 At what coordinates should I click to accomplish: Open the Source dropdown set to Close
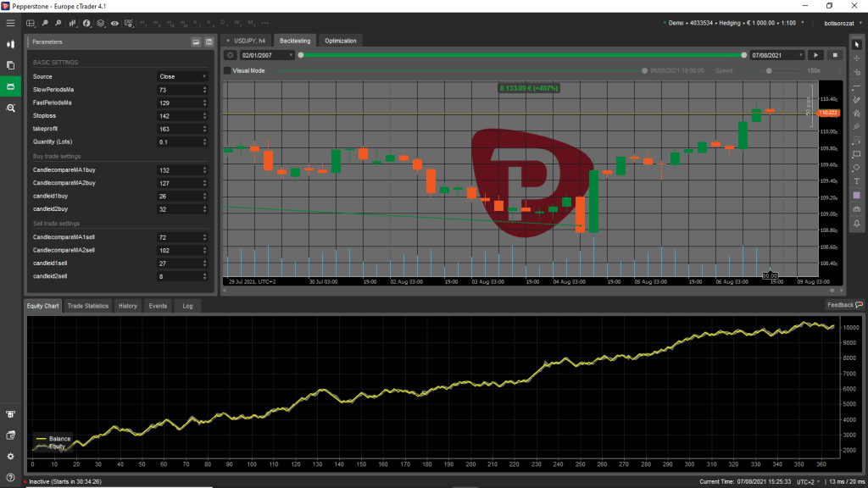coord(182,76)
